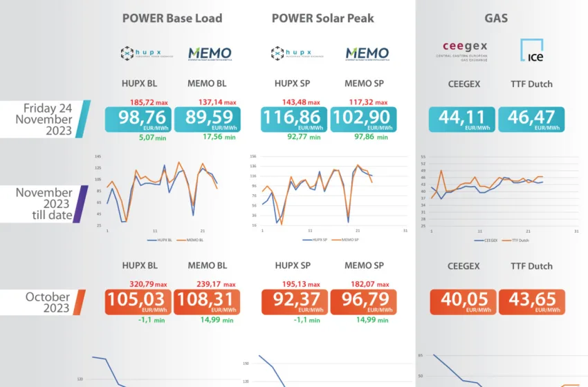The height and width of the screenshot is (387, 588).
Task: Click the 44,11 CEEGEX price box
Action: click(462, 119)
